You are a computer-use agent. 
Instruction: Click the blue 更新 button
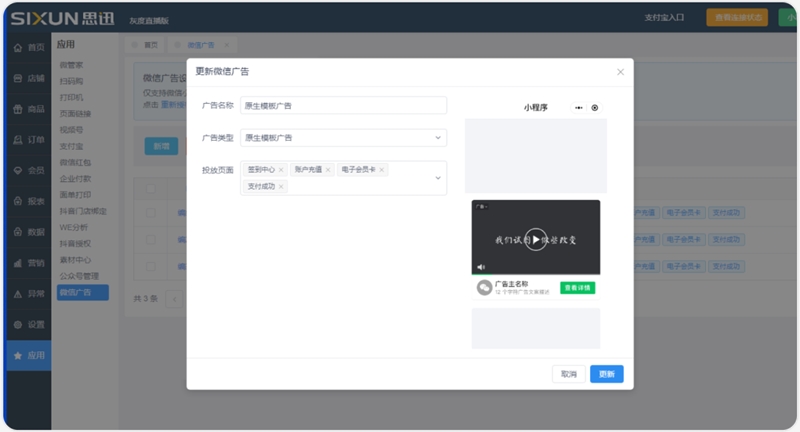coord(606,374)
